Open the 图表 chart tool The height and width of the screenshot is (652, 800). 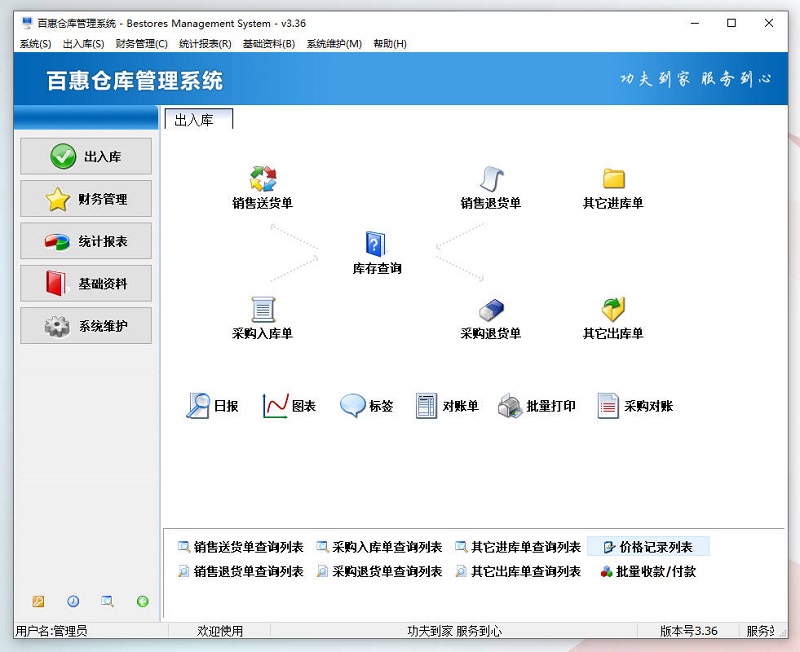(x=289, y=406)
